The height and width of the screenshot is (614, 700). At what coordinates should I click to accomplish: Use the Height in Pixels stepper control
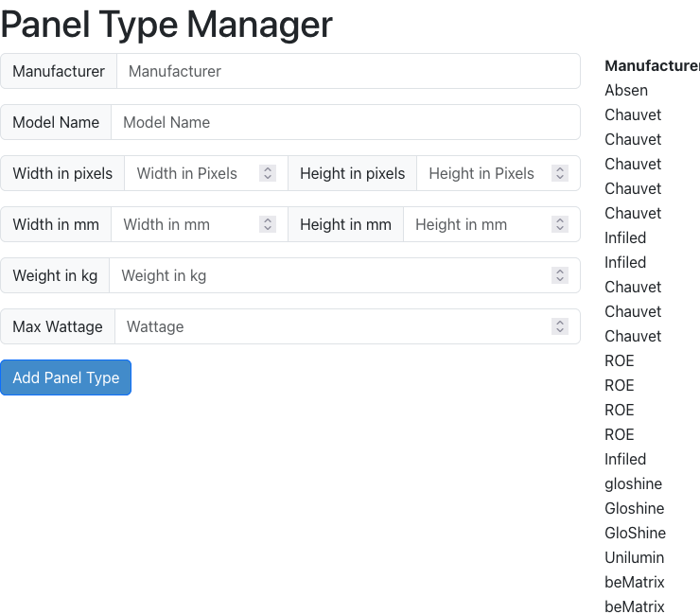[x=560, y=173]
